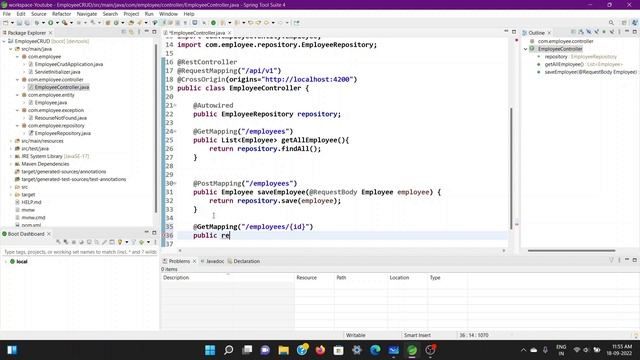
Task: Select saveEmployee method in Outline
Action: click(x=590, y=72)
